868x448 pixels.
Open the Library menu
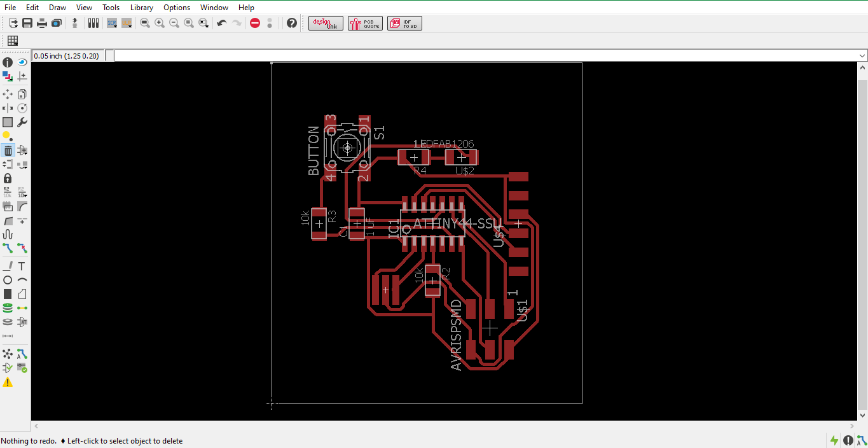pyautogui.click(x=141, y=8)
